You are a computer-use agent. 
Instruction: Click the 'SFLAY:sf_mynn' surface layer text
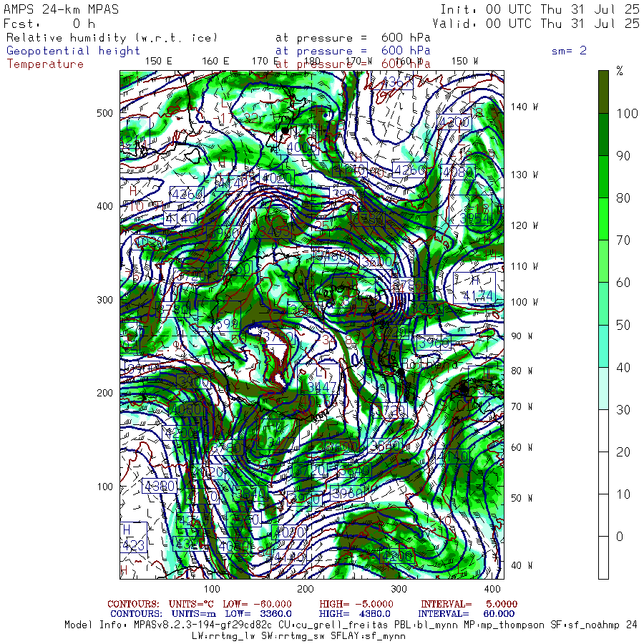[x=368, y=636]
